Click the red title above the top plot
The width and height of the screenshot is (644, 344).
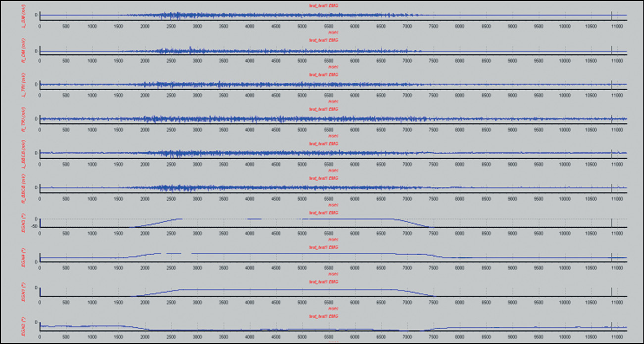pos(324,5)
